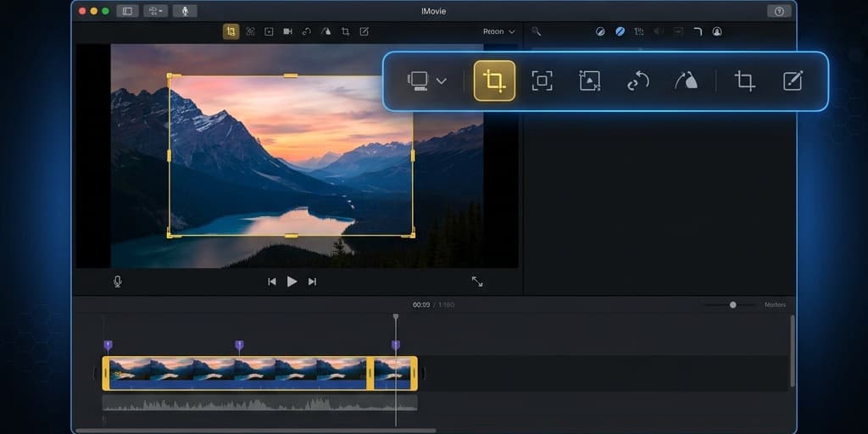868x434 pixels.
Task: Enter fullscreen with the diagonal arrows icon
Action: pos(477,281)
